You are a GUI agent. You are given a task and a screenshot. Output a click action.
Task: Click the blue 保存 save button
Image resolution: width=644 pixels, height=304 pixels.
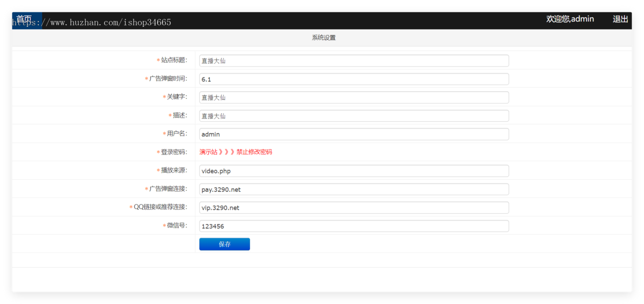224,244
